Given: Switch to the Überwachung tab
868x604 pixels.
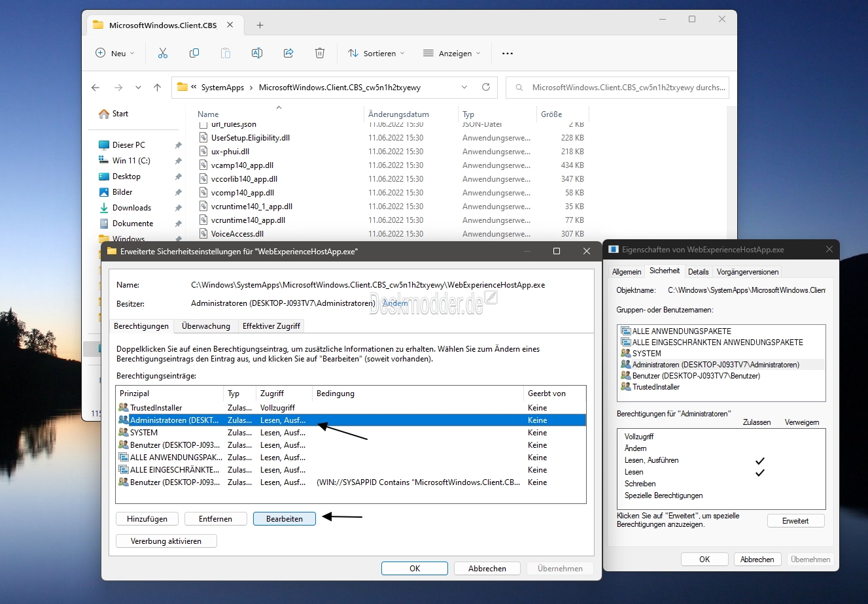Looking at the screenshot, I should (x=206, y=326).
